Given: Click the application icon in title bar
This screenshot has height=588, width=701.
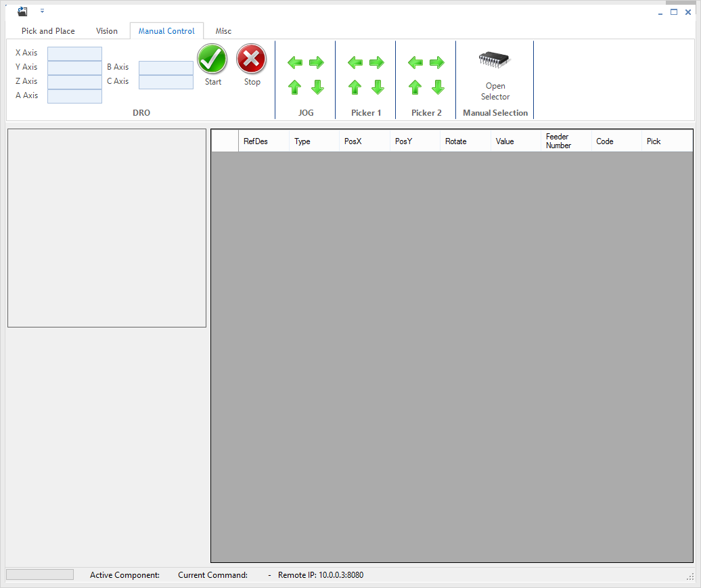Looking at the screenshot, I should (22, 12).
